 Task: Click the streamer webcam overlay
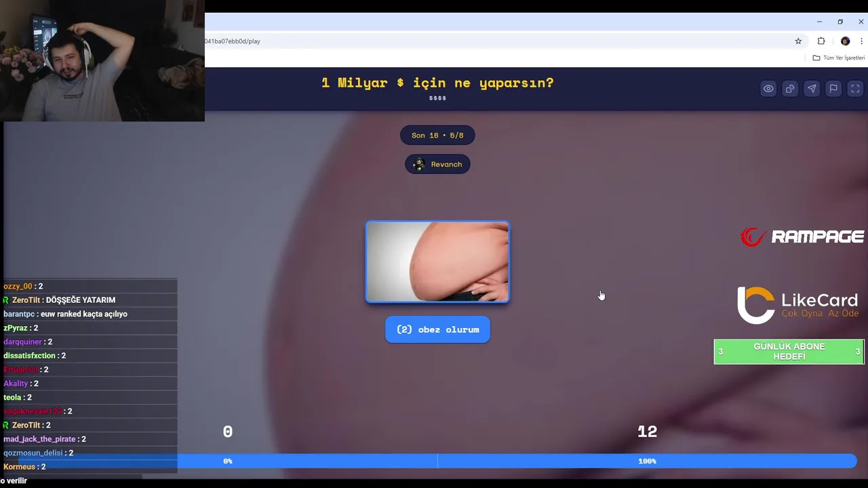(x=102, y=61)
